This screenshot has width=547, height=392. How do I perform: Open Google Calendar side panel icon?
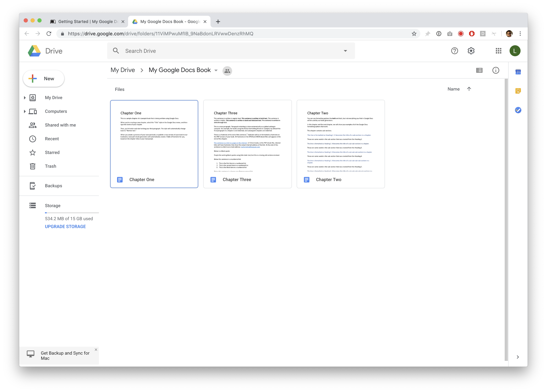coord(518,72)
